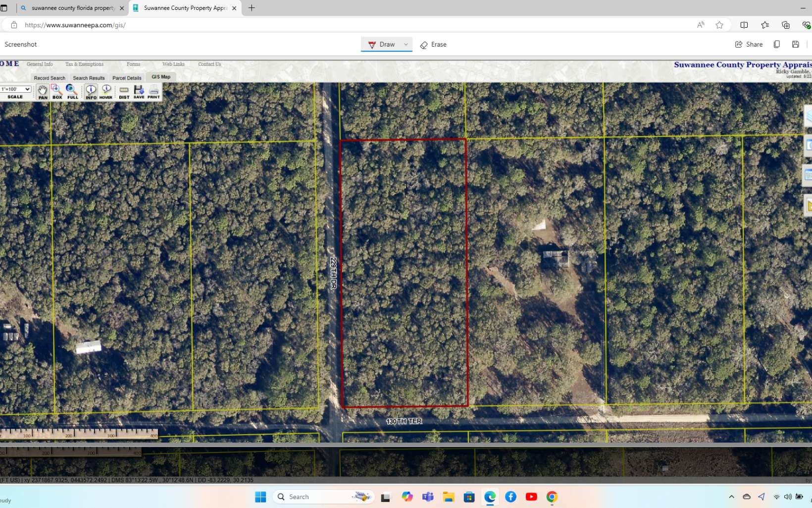Image resolution: width=812 pixels, height=508 pixels.
Task: Toggle the Info identify mode
Action: pyautogui.click(x=91, y=92)
